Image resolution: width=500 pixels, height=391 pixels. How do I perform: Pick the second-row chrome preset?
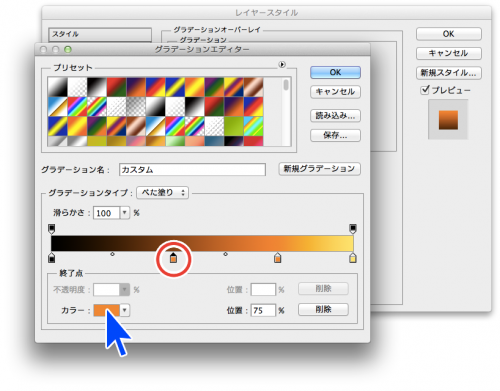[x=57, y=107]
